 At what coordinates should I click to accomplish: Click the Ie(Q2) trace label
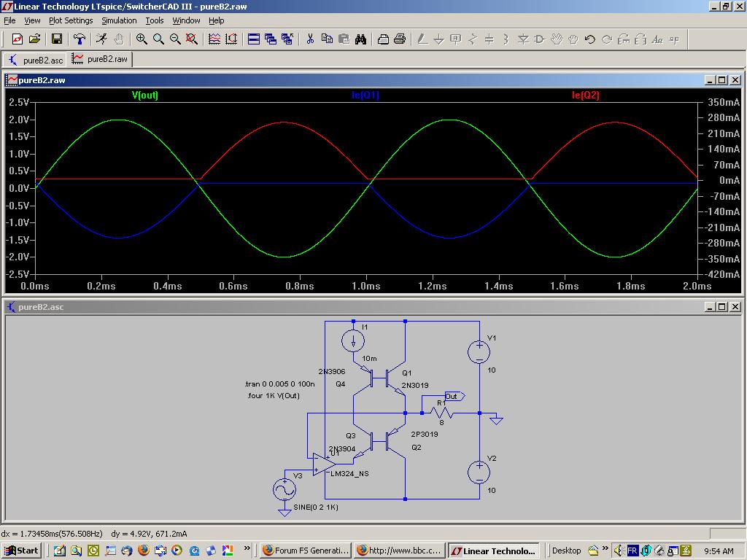point(585,96)
